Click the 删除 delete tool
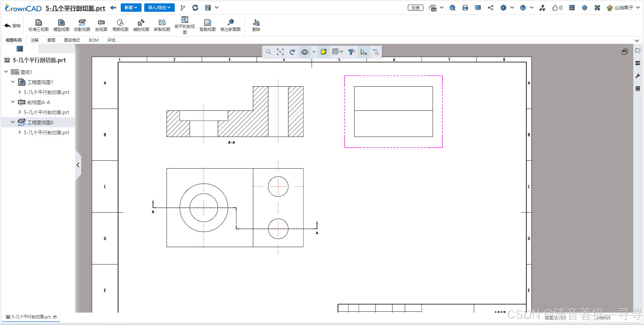The width and height of the screenshot is (644, 325). [256, 25]
